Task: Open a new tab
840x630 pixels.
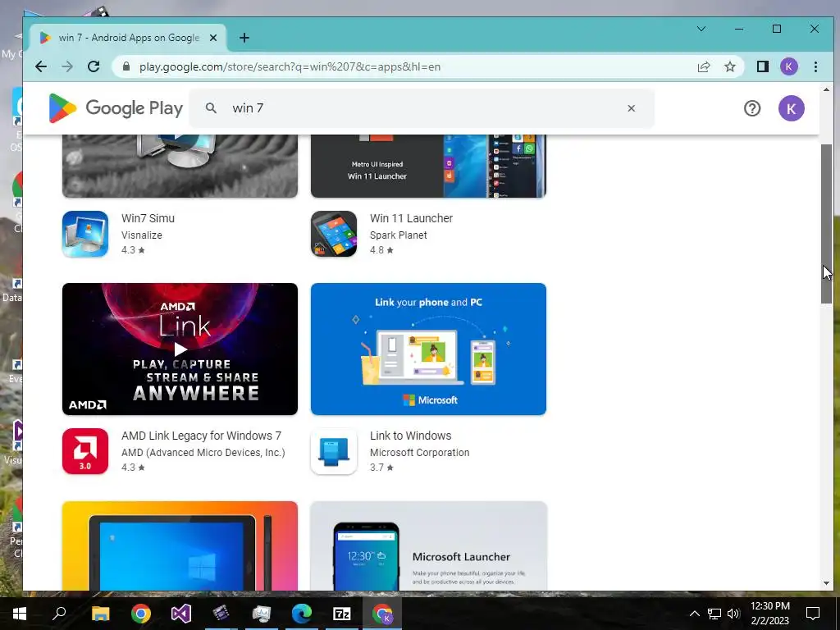Action: (244, 38)
